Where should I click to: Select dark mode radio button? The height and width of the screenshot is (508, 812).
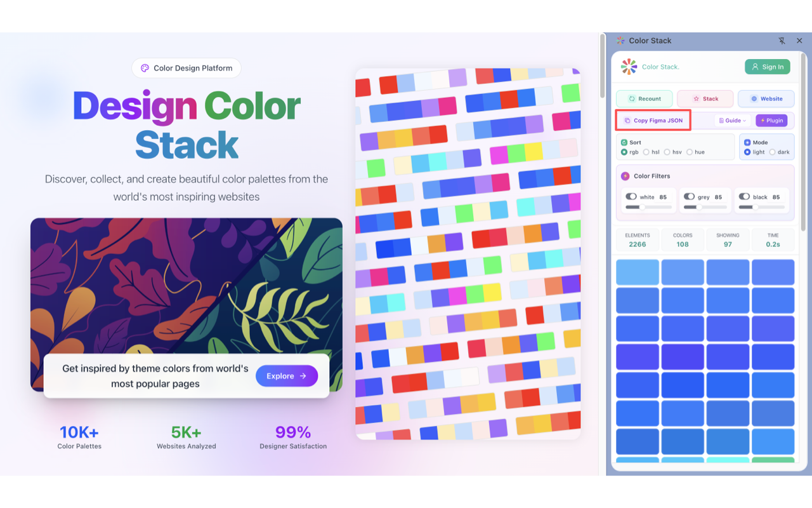pos(772,152)
